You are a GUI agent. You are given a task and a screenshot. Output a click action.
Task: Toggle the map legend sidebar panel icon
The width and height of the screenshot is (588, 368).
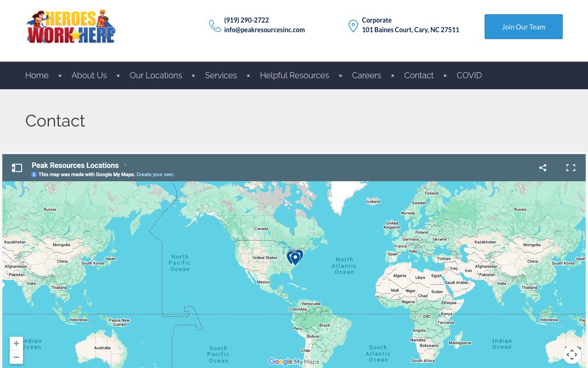tap(17, 168)
